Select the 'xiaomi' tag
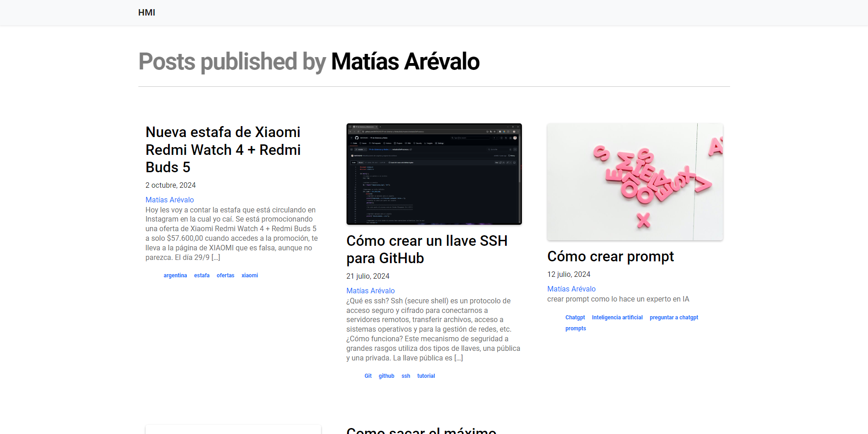 [x=250, y=275]
